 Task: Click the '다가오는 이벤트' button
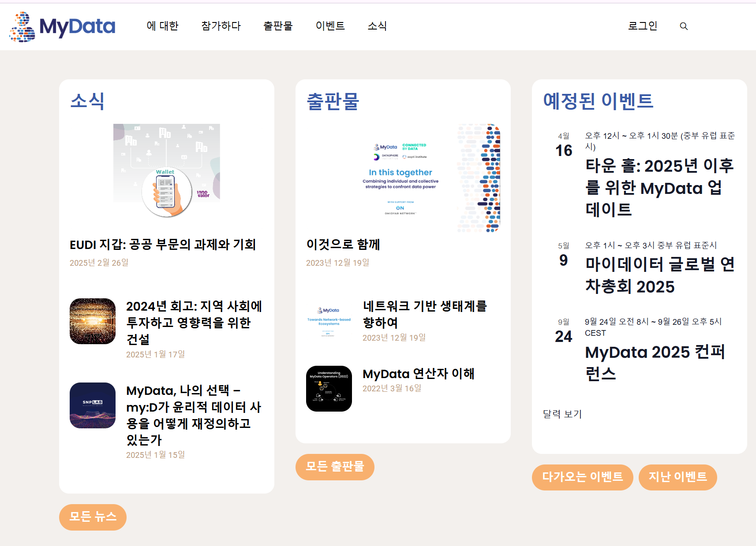click(582, 477)
